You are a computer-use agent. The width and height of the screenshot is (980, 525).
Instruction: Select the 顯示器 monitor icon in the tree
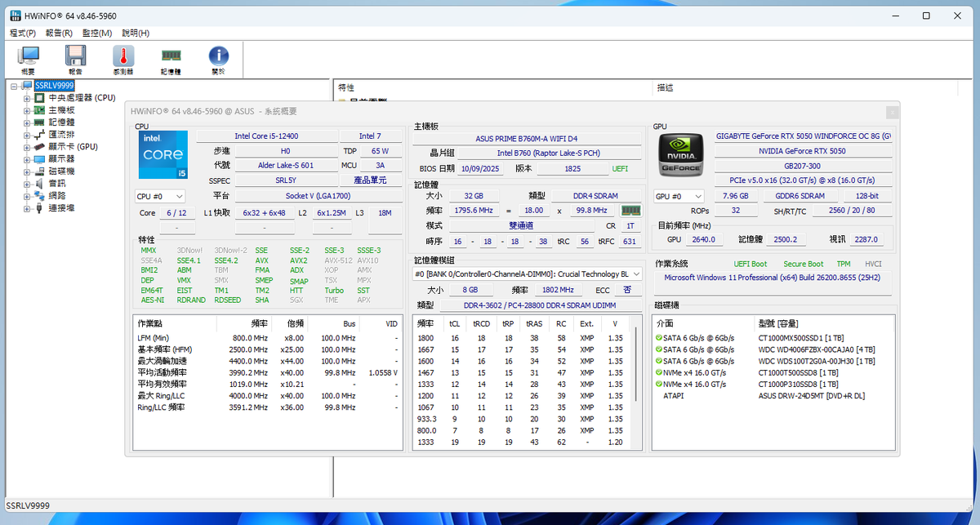[40, 158]
